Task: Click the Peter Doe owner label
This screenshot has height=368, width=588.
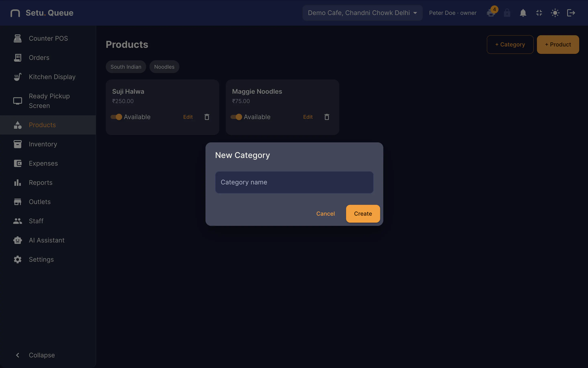Action: point(453,13)
